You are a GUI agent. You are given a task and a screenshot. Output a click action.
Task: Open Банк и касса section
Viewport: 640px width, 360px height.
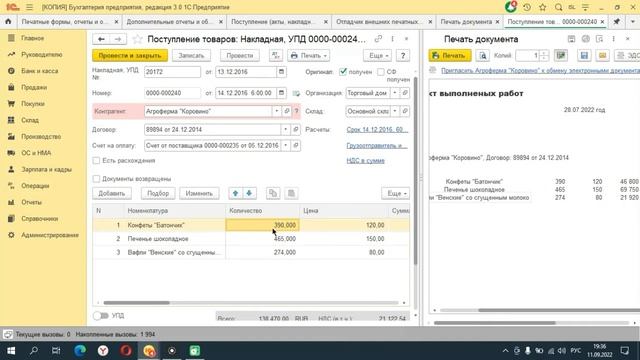pos(39,71)
